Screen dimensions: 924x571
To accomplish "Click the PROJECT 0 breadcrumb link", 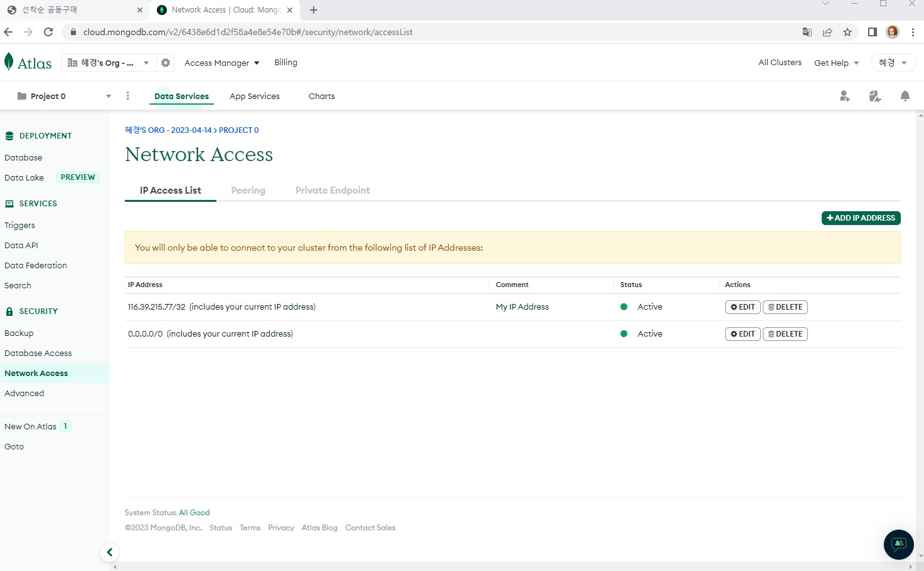I will [239, 130].
